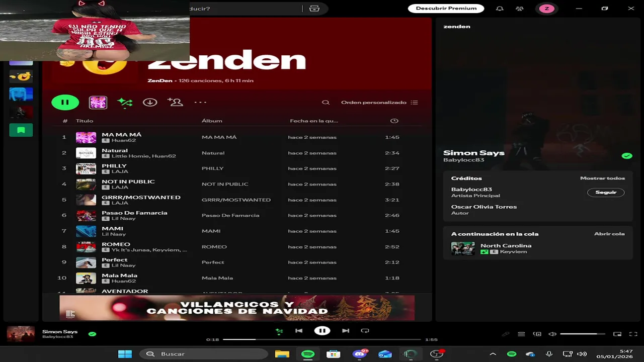Skip to previous track

tap(299, 331)
